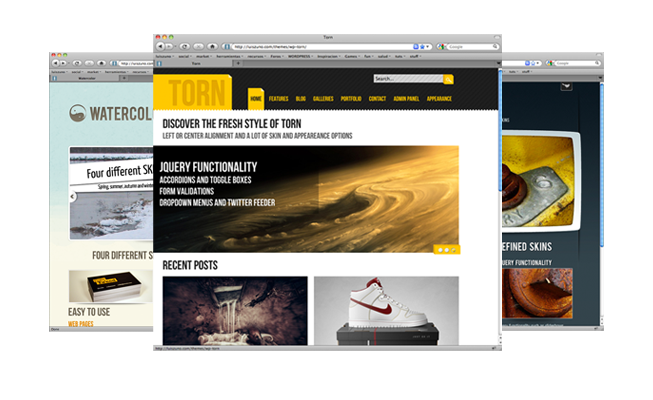
Task: Go to the Portfolio navigation item
Action: tap(350, 100)
